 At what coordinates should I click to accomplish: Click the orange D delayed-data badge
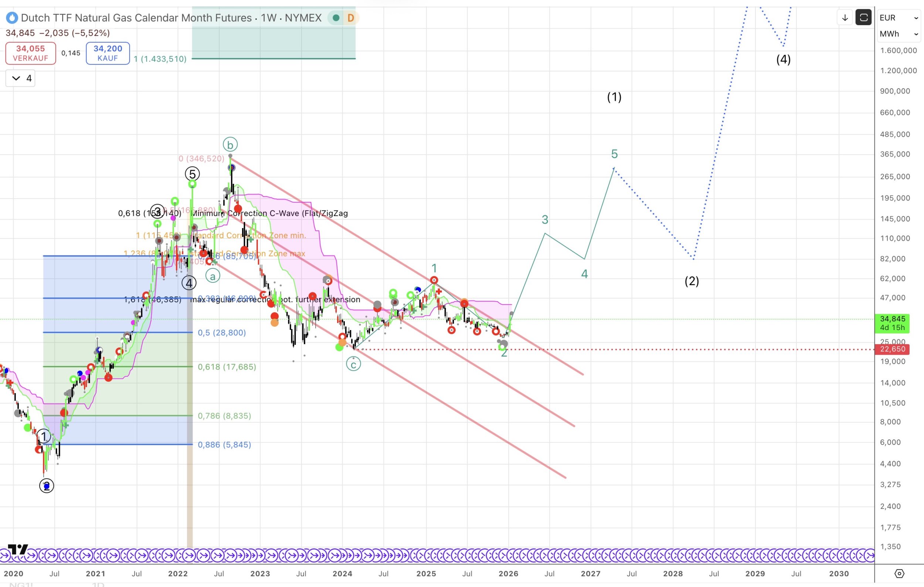point(350,18)
